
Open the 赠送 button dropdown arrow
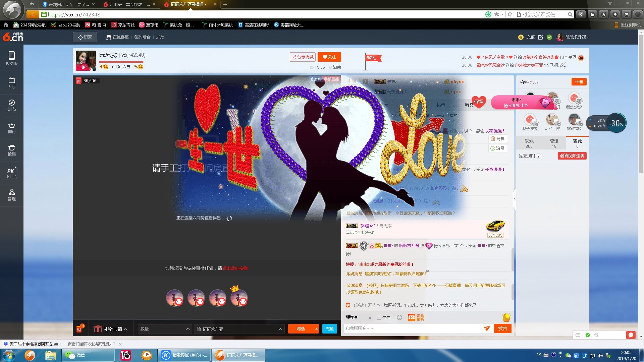point(316,329)
